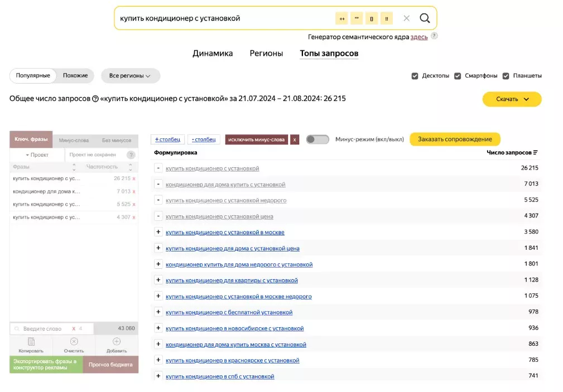The image size is (563, 392).
Task: Remove 'купить кондиционер с установкой недорого' with minus
Action: coord(158,200)
